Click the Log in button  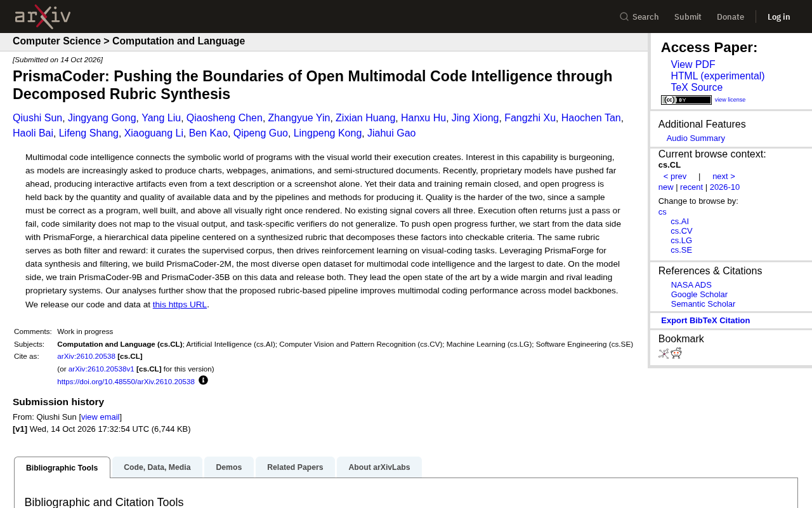(779, 17)
